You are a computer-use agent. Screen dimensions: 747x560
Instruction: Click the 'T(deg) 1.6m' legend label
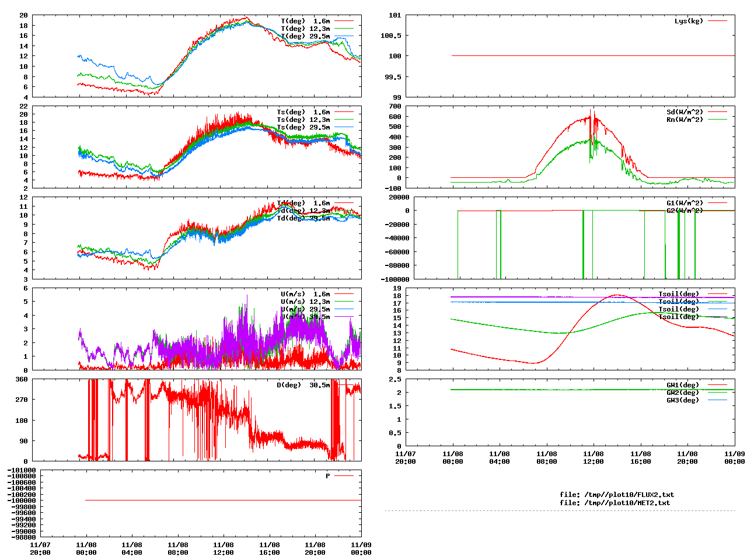pos(305,21)
